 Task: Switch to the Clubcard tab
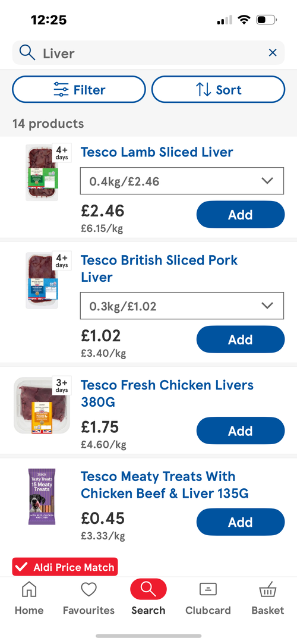208,599
